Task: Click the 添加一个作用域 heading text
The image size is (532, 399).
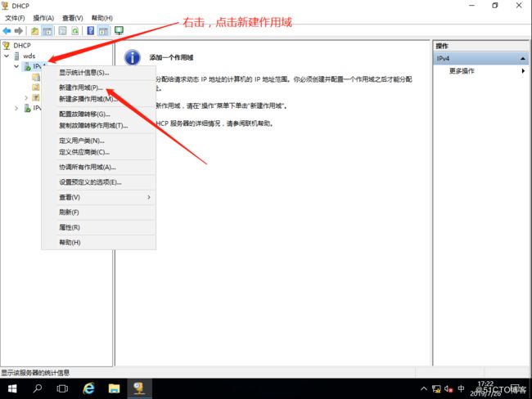Action: click(171, 57)
